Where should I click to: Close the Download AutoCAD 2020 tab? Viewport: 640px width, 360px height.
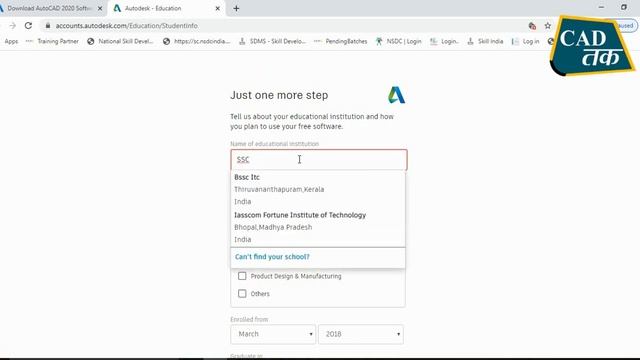coord(100,8)
